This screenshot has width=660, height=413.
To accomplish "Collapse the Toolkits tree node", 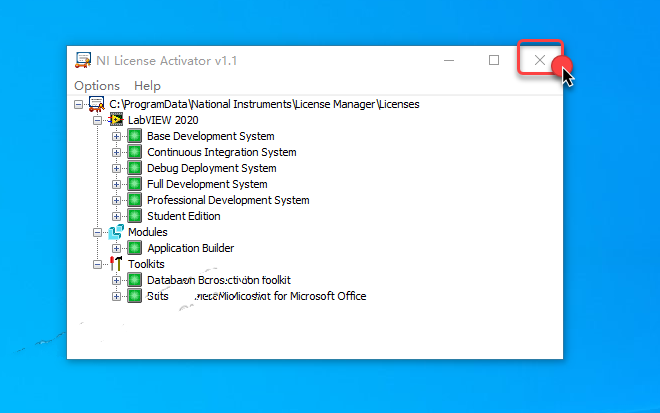I will click(97, 264).
